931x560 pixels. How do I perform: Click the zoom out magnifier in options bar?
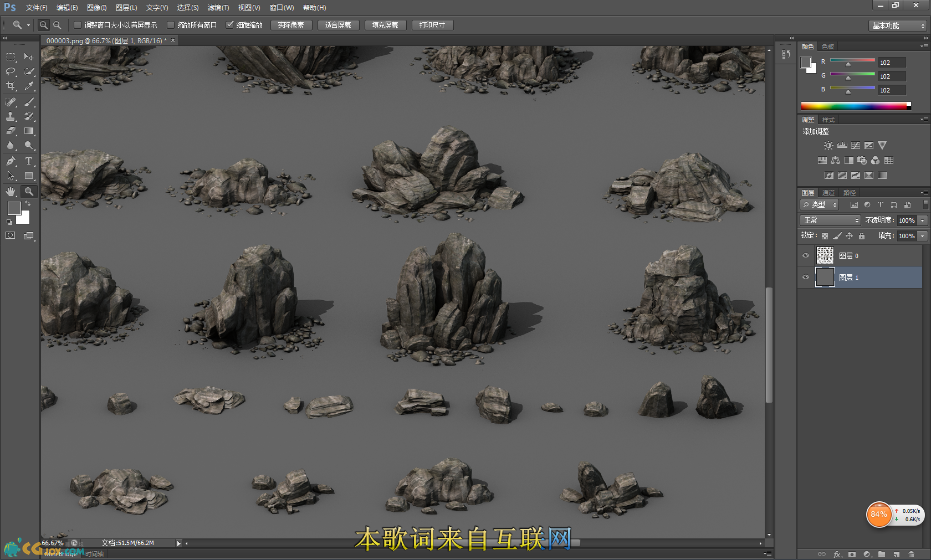coord(57,25)
